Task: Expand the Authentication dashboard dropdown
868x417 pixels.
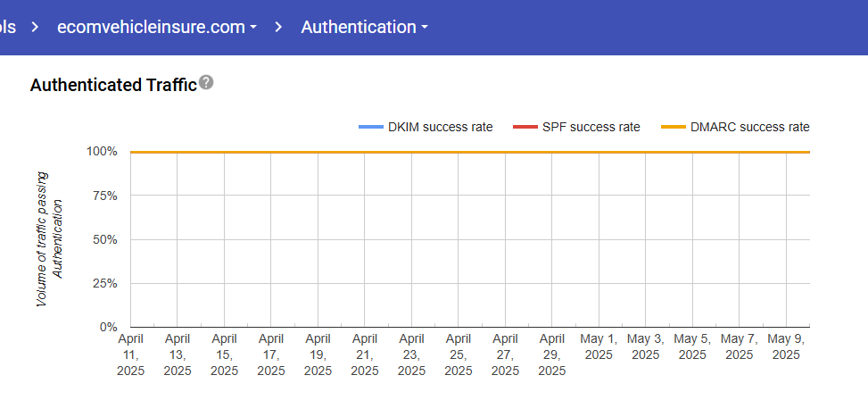Action: (x=359, y=27)
